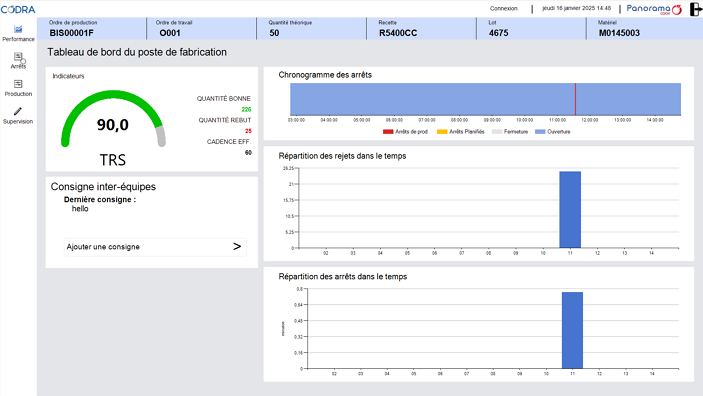This screenshot has width=703, height=396.
Task: Click the rejets bar at hour 11
Action: click(570, 209)
